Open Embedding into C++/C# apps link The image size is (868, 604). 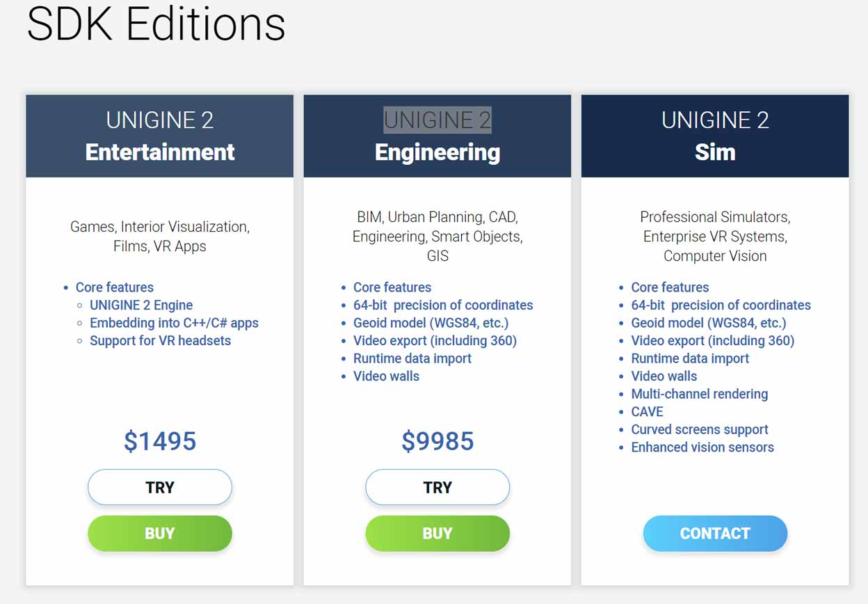click(x=174, y=323)
